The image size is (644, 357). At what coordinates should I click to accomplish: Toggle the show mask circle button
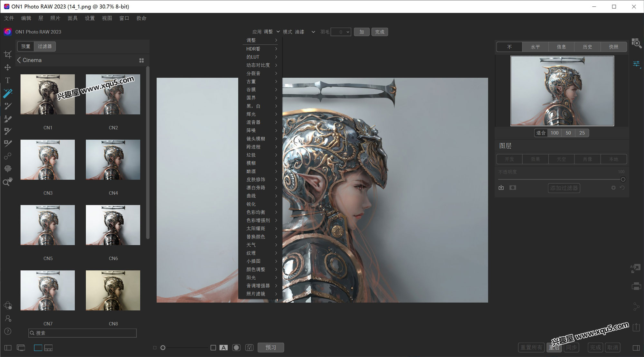click(x=236, y=348)
